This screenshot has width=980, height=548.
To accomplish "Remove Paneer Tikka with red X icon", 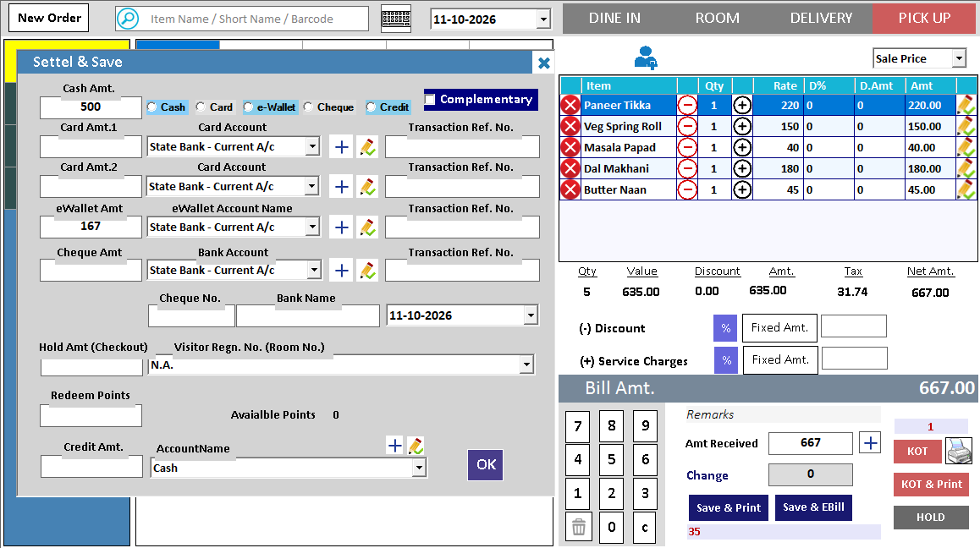I will [x=570, y=105].
